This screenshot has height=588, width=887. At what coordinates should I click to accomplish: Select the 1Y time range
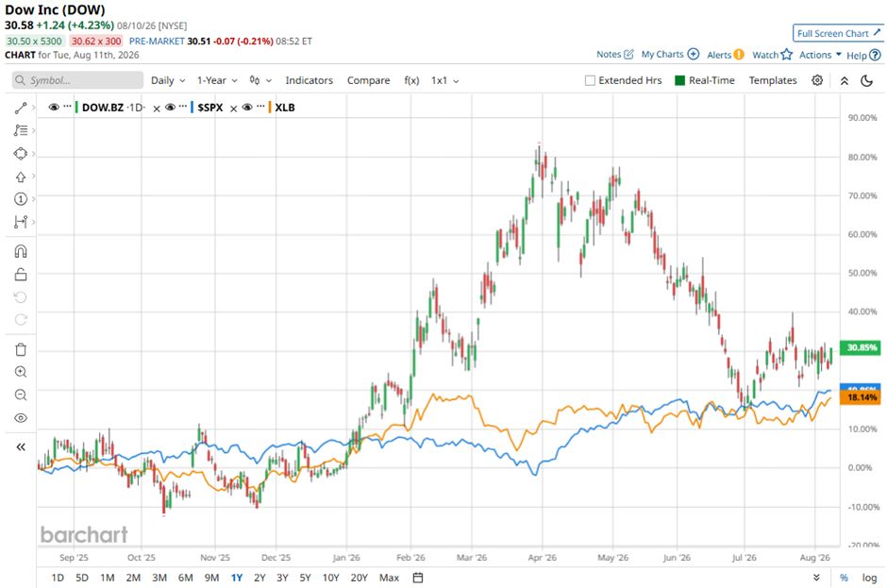(237, 578)
